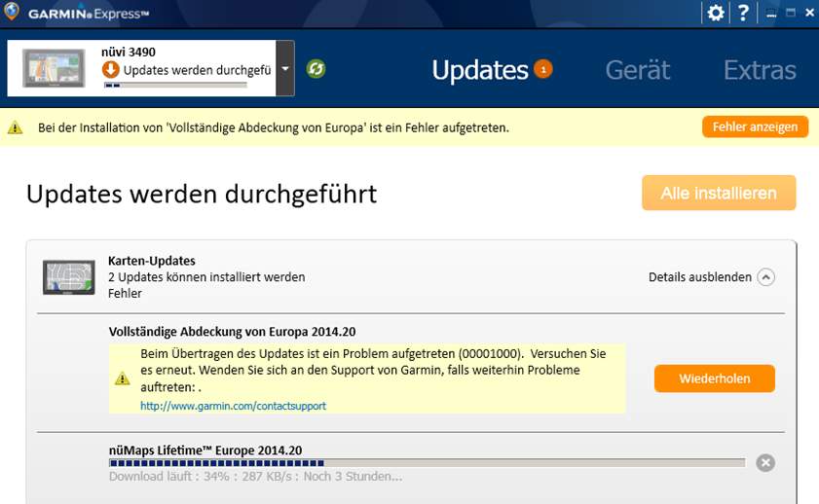Open the device selector dropdown arrow

coord(284,69)
